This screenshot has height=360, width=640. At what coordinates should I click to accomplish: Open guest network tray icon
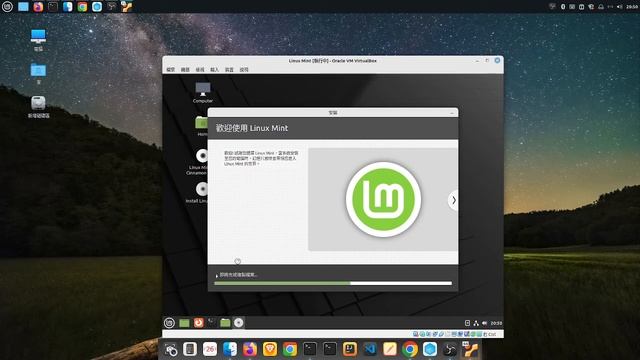476,323
